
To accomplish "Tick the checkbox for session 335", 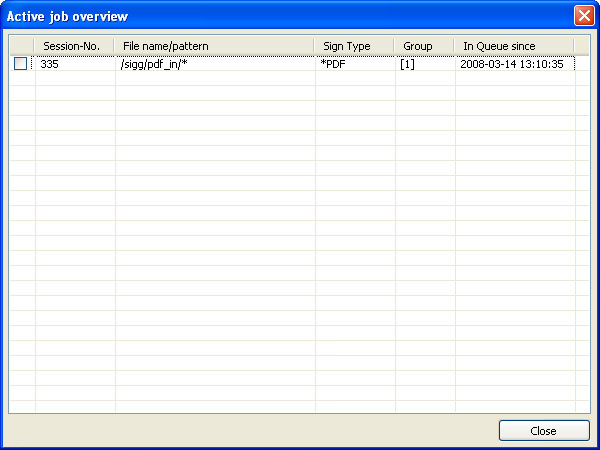I will [x=20, y=64].
